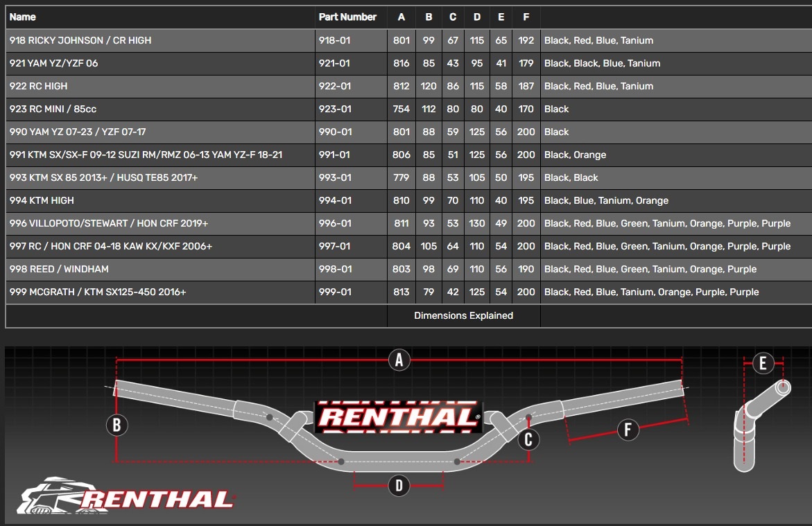The image size is (812, 526).
Task: Click part number 994-01
Action: [x=335, y=200]
